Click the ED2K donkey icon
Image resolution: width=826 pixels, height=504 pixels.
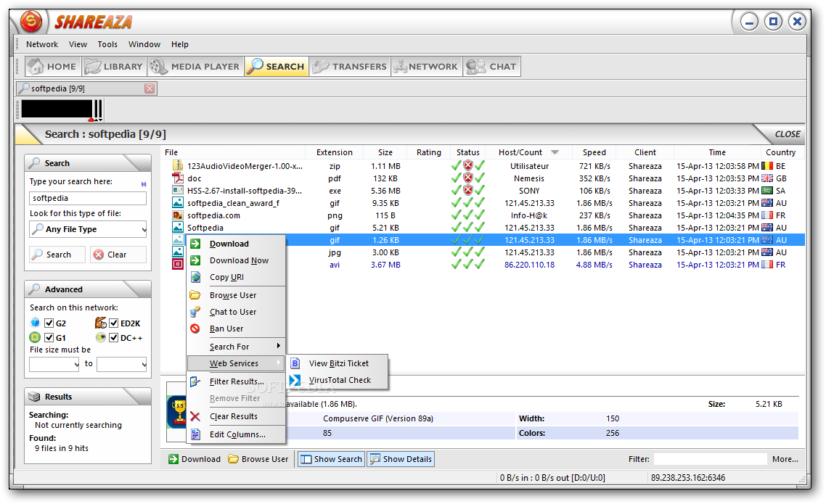(101, 323)
